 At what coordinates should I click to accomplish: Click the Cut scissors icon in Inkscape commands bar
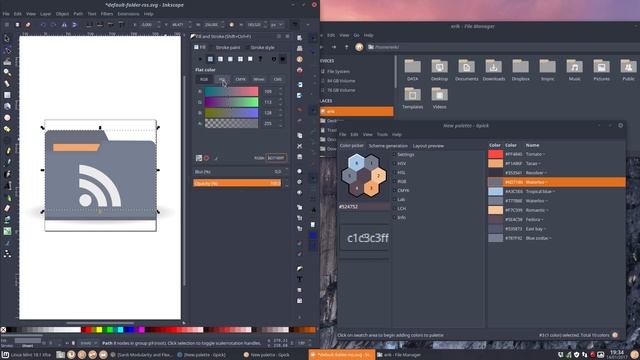pos(300,146)
